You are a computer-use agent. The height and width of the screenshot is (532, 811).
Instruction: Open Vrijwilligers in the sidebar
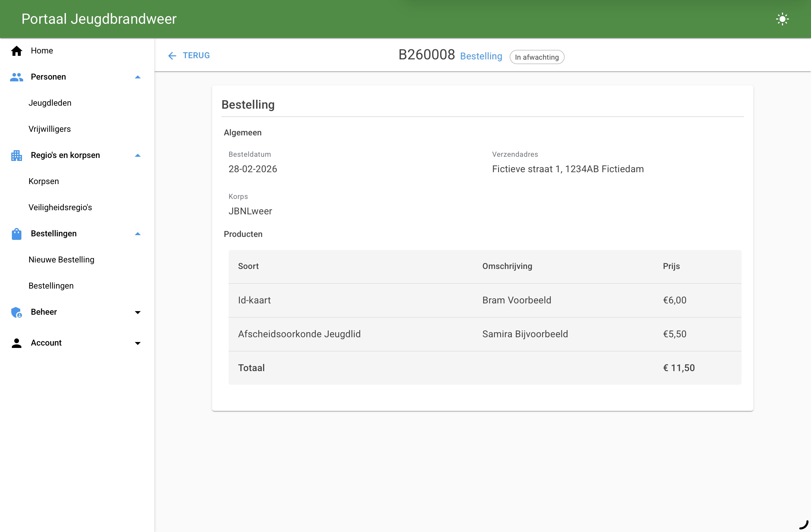[x=77, y=129]
